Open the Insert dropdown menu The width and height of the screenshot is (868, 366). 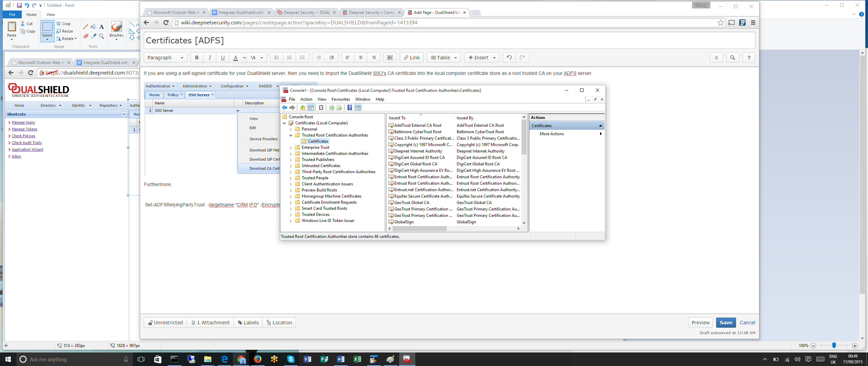(x=481, y=58)
